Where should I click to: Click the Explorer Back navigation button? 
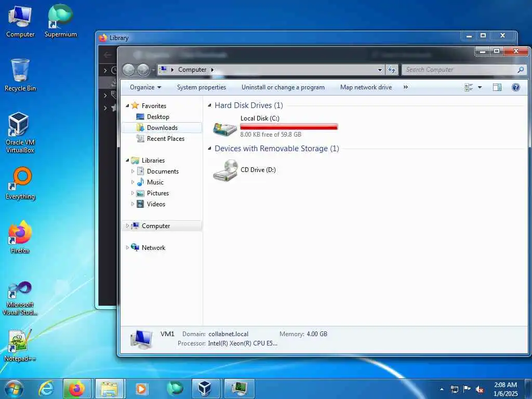click(x=129, y=70)
